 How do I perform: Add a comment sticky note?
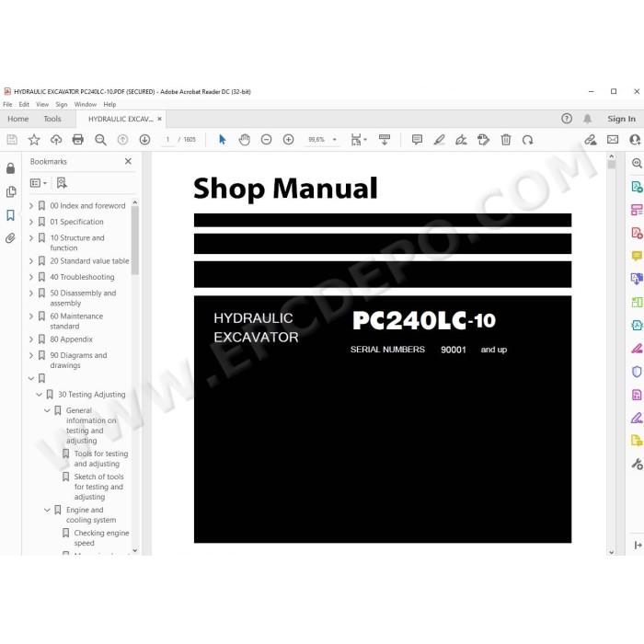point(417,140)
